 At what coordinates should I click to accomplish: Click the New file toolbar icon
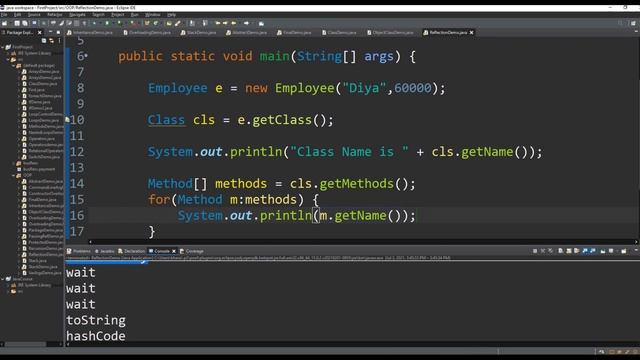point(4,23)
